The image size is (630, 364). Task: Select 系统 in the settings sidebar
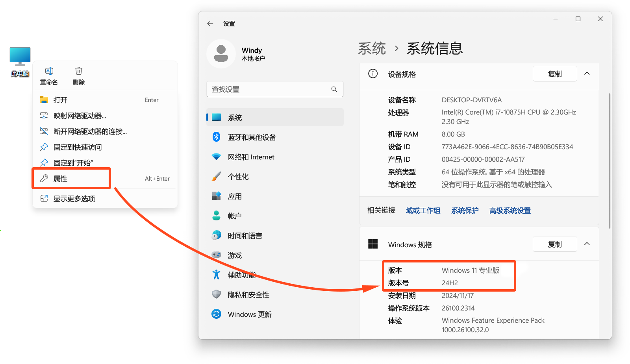point(235,117)
